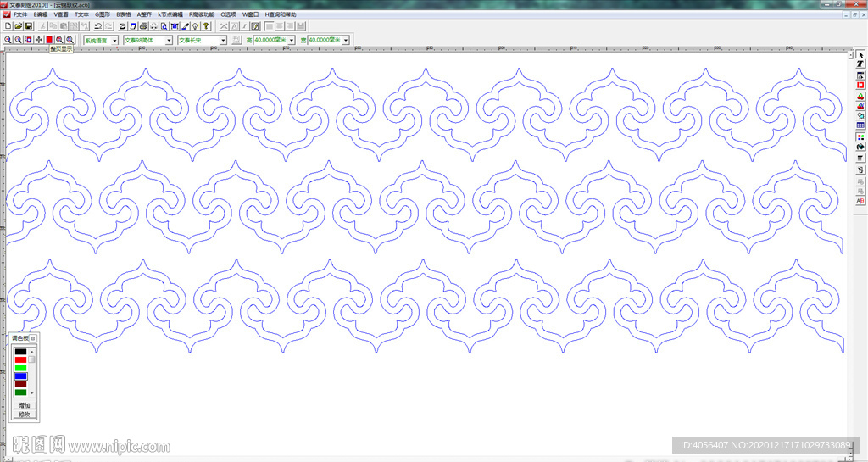Click the Print icon in toolbar

[x=143, y=26]
